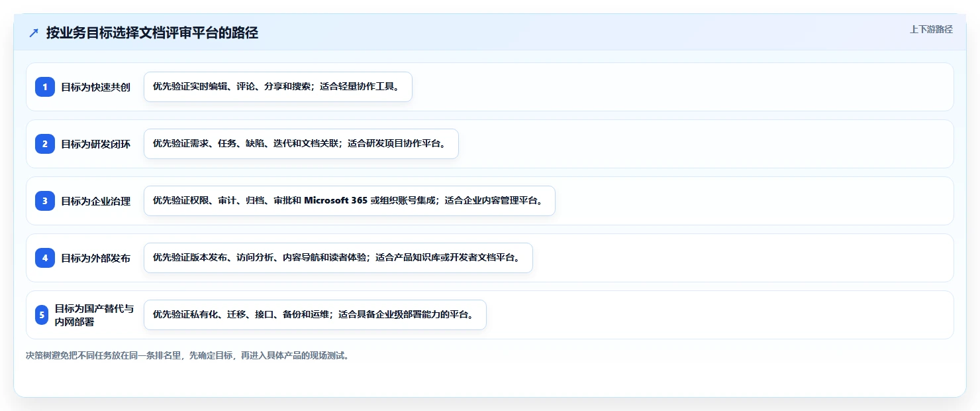The width and height of the screenshot is (980, 411).
Task: Click the box about 轻量协作工具
Action: 278,87
